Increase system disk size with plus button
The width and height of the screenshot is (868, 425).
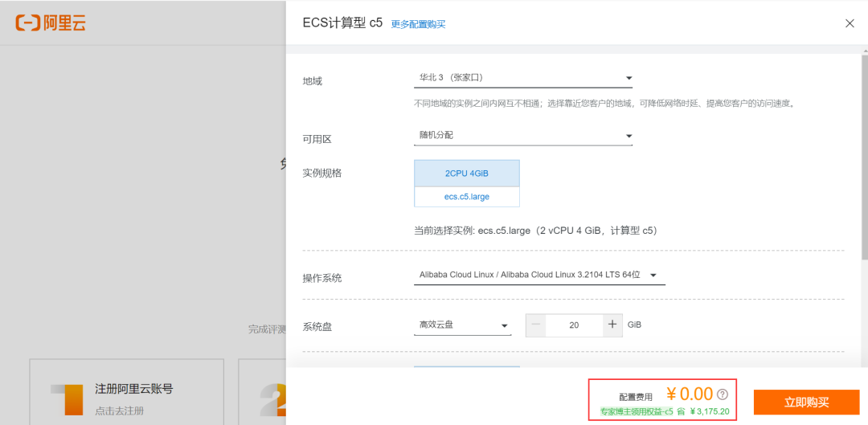click(x=612, y=325)
